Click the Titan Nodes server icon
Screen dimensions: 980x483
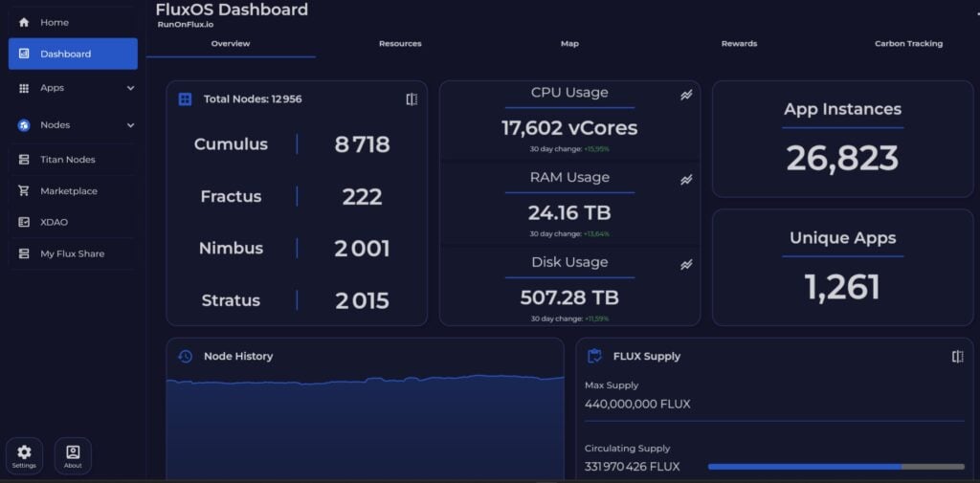[x=24, y=160]
